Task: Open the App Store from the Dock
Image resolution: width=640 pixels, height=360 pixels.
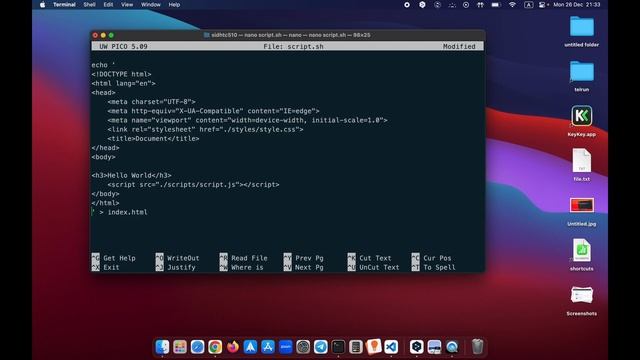Action: pos(268,347)
